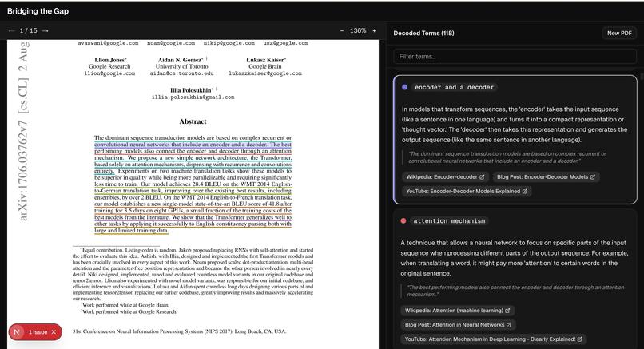644x349 pixels.
Task: Click the purple dot beside 'encoder and a decoder'
Action: [404, 88]
